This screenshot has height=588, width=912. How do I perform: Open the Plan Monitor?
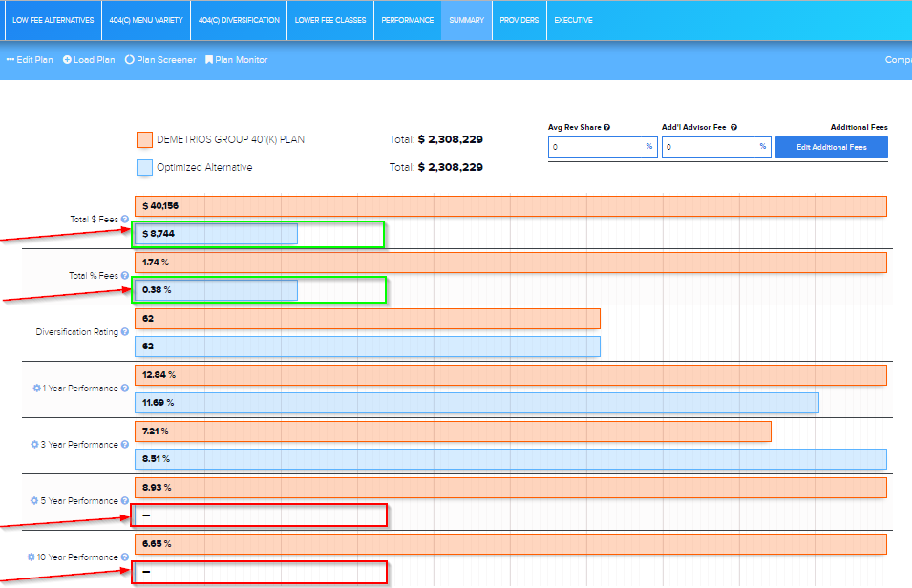click(236, 60)
